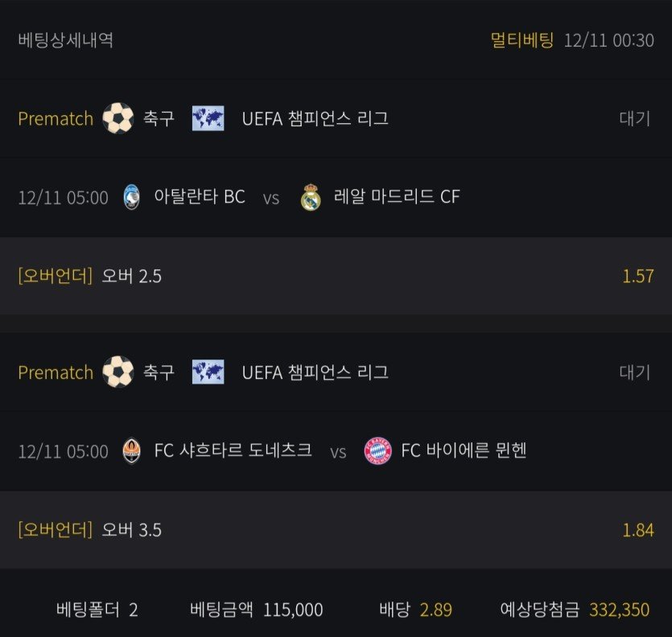672x637 pixels.
Task: Click the 베팅금액 115,000 stake amount
Action: (292, 610)
